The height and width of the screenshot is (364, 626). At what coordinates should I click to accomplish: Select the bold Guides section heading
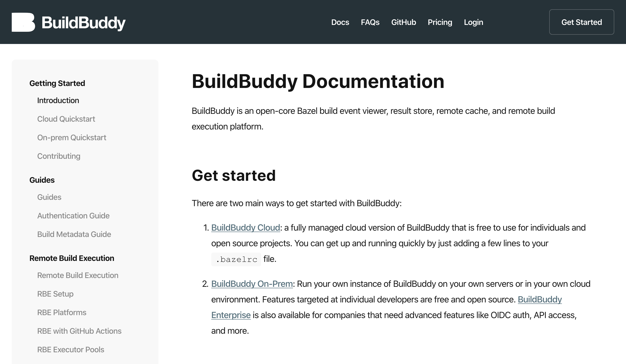42,180
